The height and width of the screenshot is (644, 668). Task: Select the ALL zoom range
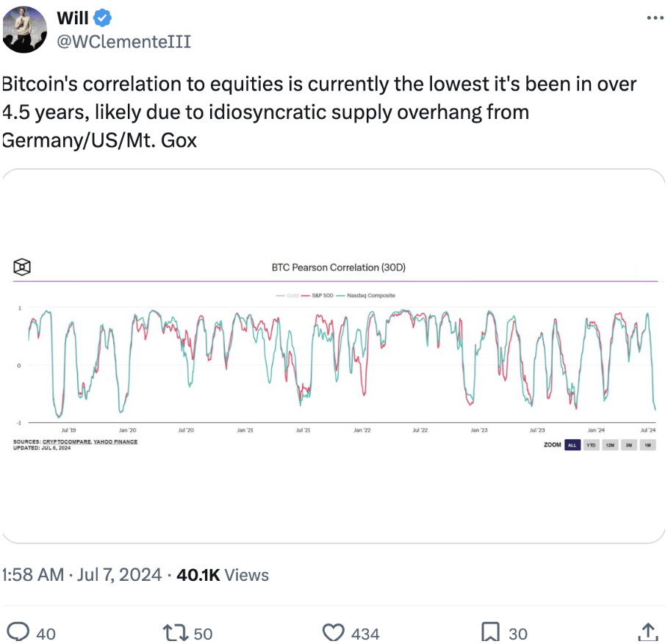tap(572, 445)
